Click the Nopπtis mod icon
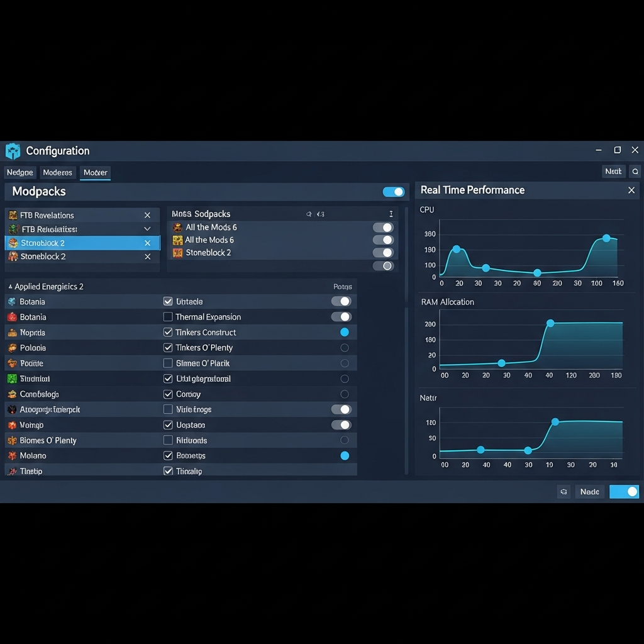Screen dimensions: 644x644 [x=13, y=332]
